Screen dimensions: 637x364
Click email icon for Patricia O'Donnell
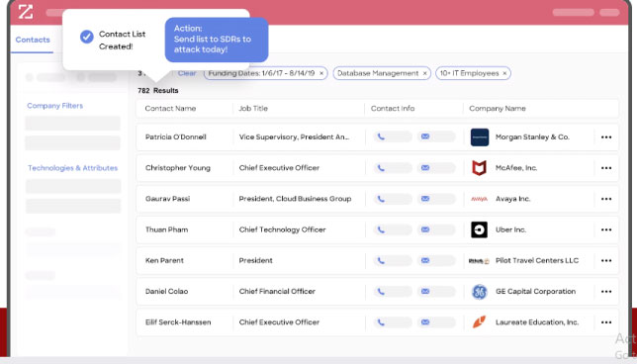(x=425, y=136)
